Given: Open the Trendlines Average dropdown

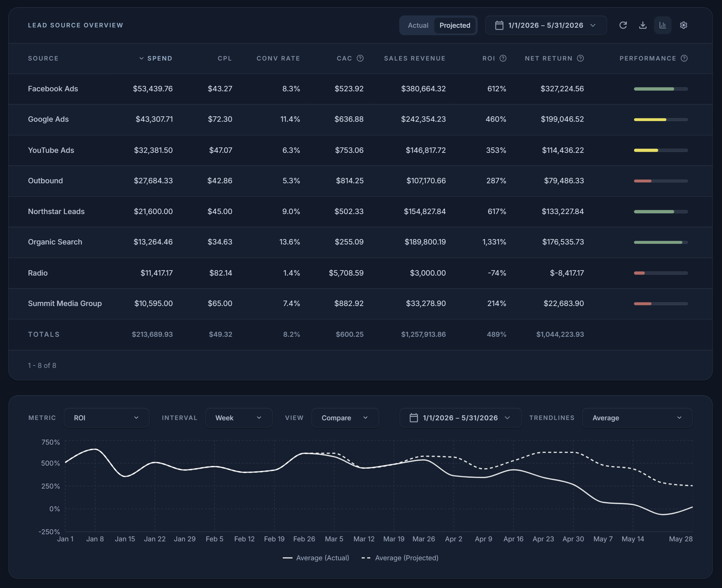Looking at the screenshot, I should (x=637, y=418).
